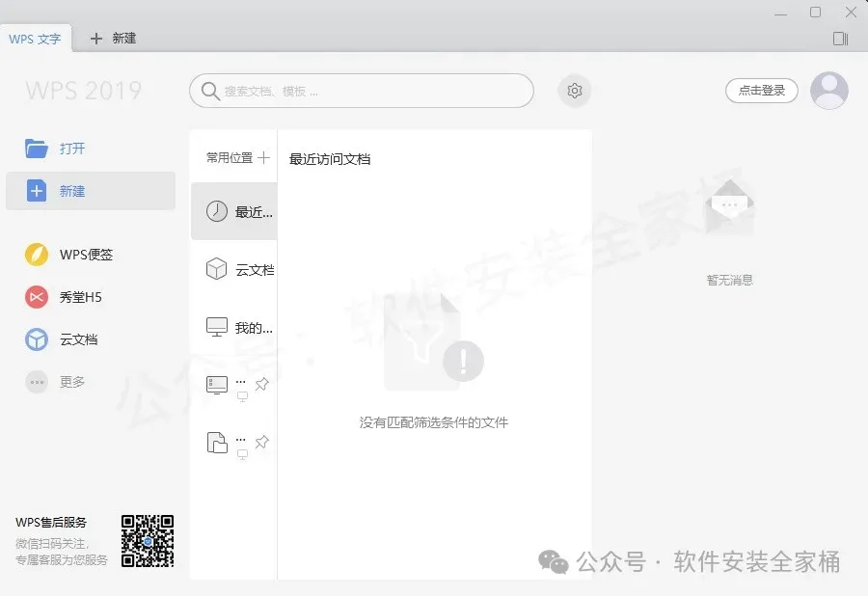Click the WPS售后服务 text
The height and width of the screenshot is (596, 868).
pyautogui.click(x=51, y=523)
